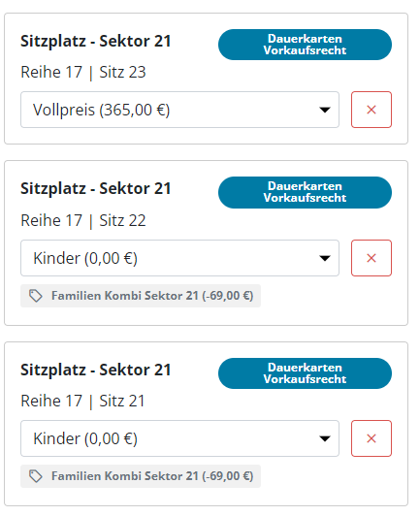Click Familien Kombi discount tag under Sitz 22
This screenshot has width=420, height=516.
pyautogui.click(x=141, y=296)
